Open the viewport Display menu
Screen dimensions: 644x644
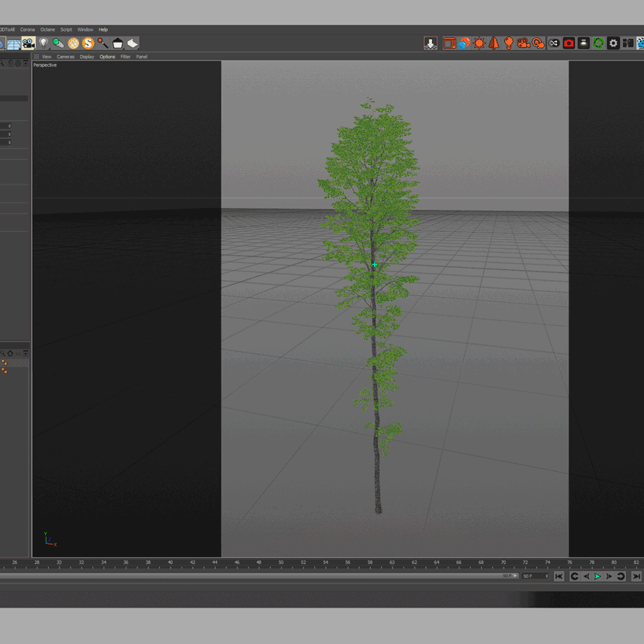[87, 57]
